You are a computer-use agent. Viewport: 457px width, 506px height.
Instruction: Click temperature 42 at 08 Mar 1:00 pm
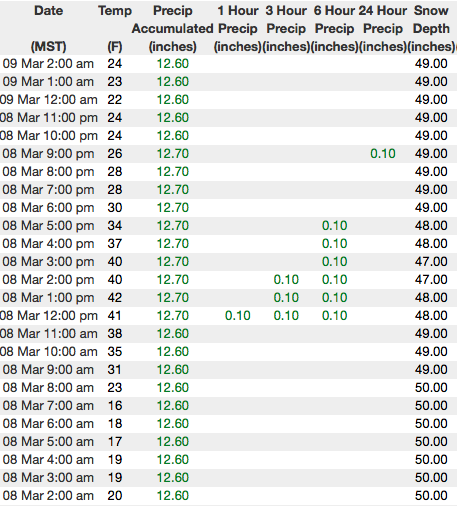115,298
